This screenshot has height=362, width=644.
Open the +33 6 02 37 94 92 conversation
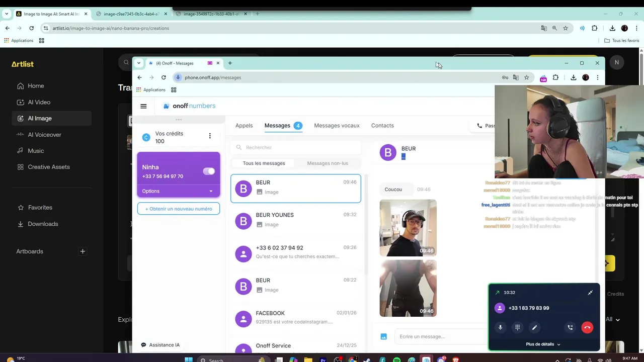(296, 253)
